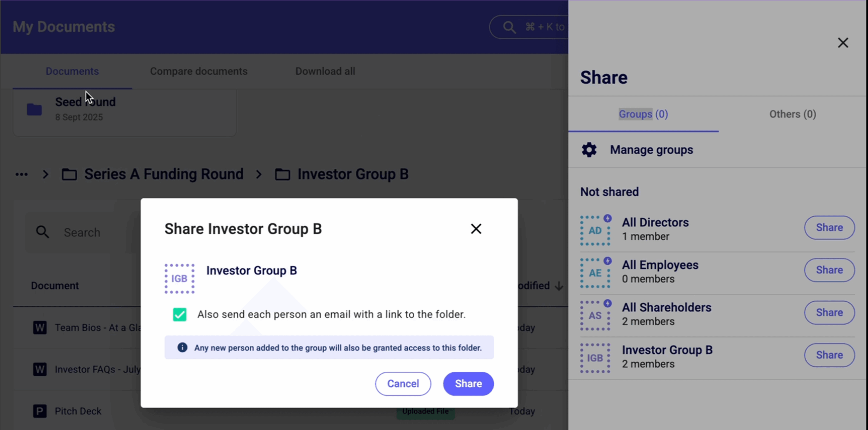
Task: Open Series A Funding Round breadcrumb folder
Action: click(x=163, y=174)
